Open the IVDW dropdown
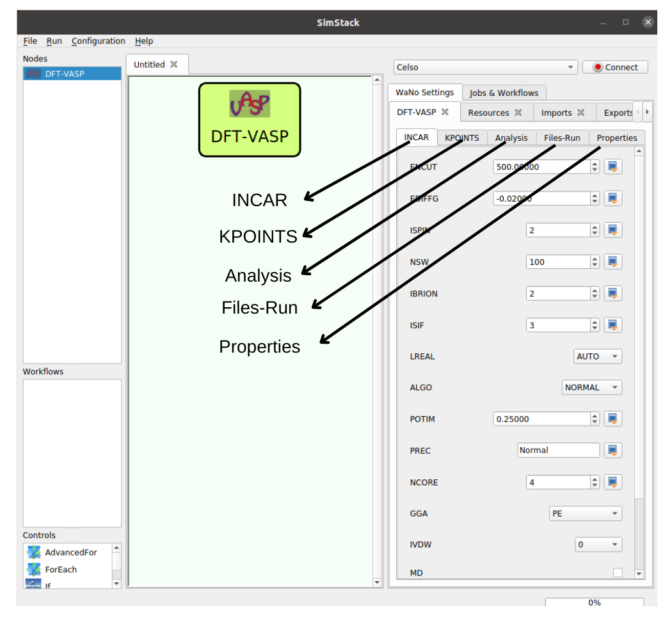The height and width of the screenshot is (624, 672). tap(598, 545)
